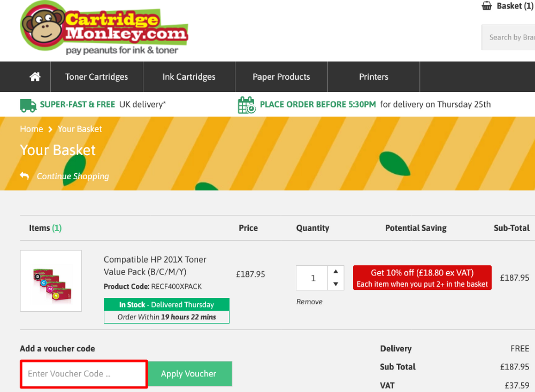Click the Price column header
Screen dimensions: 535x392
coord(248,228)
